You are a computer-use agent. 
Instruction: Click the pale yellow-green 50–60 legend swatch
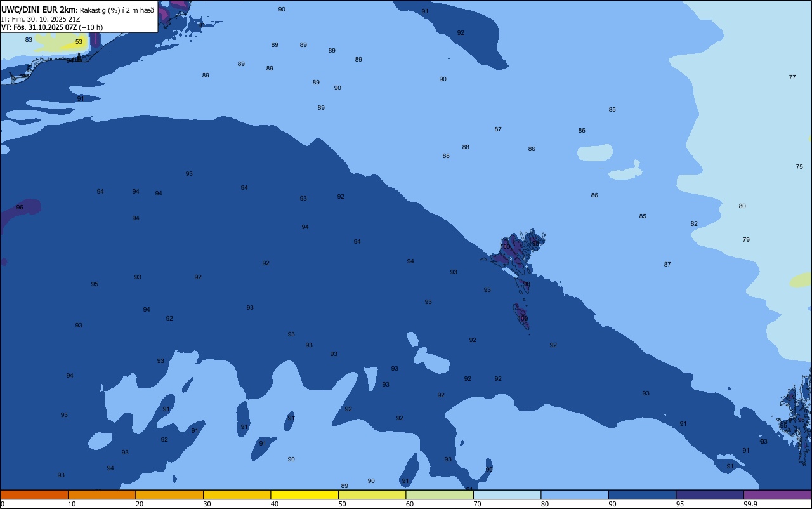pyautogui.click(x=372, y=494)
